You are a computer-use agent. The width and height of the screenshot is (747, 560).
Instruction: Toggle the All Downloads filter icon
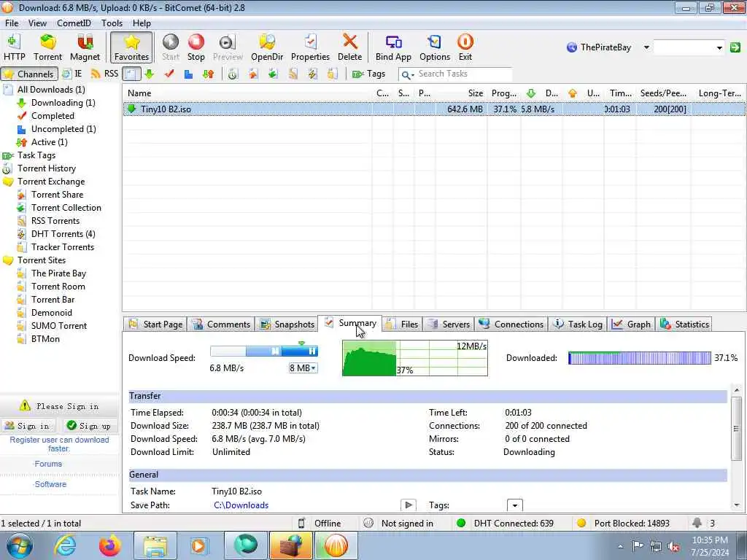[x=131, y=74]
